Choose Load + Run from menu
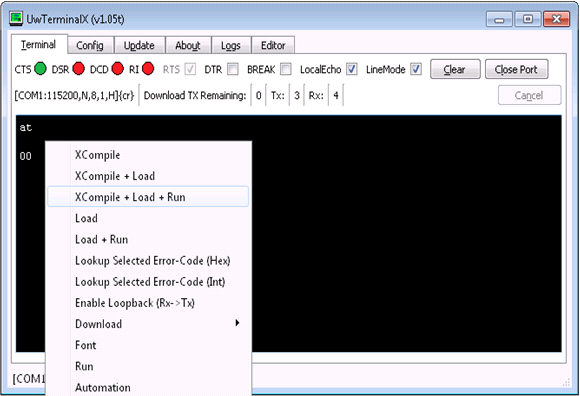 (x=148, y=239)
